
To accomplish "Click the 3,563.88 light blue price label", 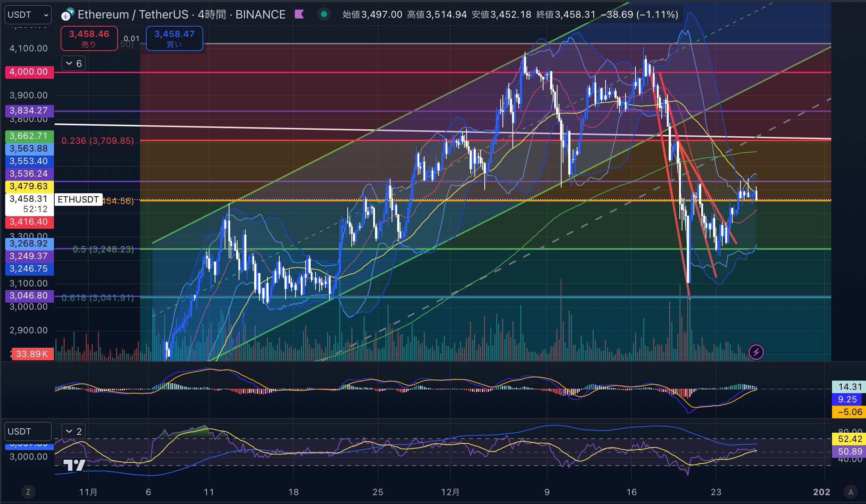I will click(x=29, y=149).
